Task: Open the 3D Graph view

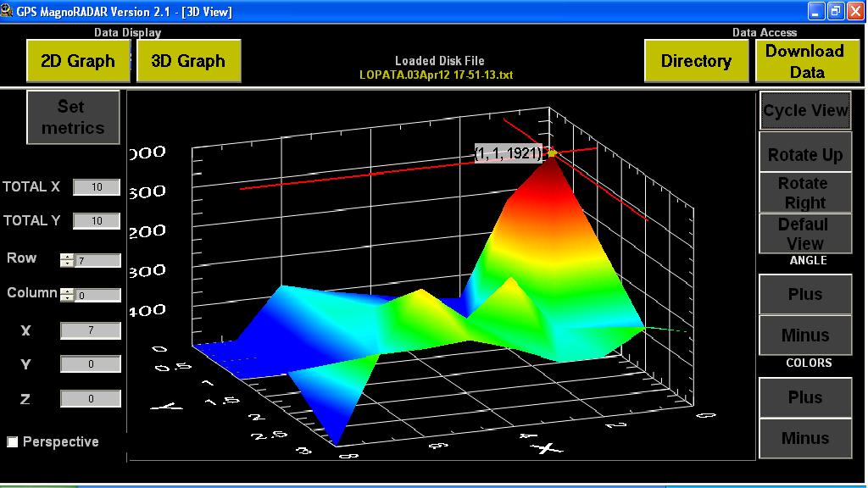Action: [x=188, y=61]
